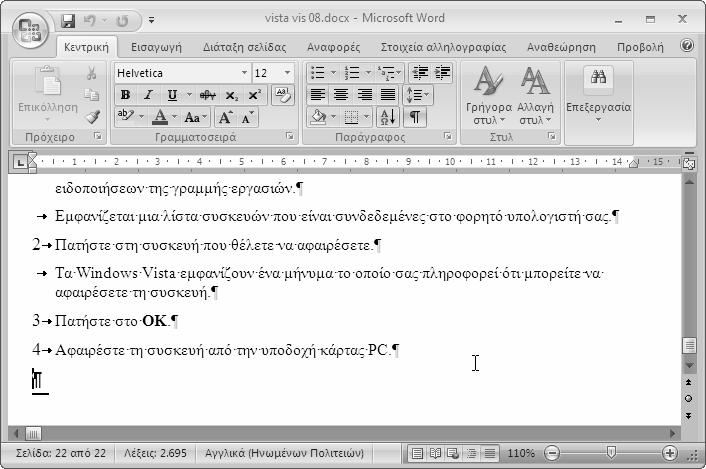Viewport: 706px width, 469px height.
Task: Open Word Help question mark icon
Action: [687, 45]
